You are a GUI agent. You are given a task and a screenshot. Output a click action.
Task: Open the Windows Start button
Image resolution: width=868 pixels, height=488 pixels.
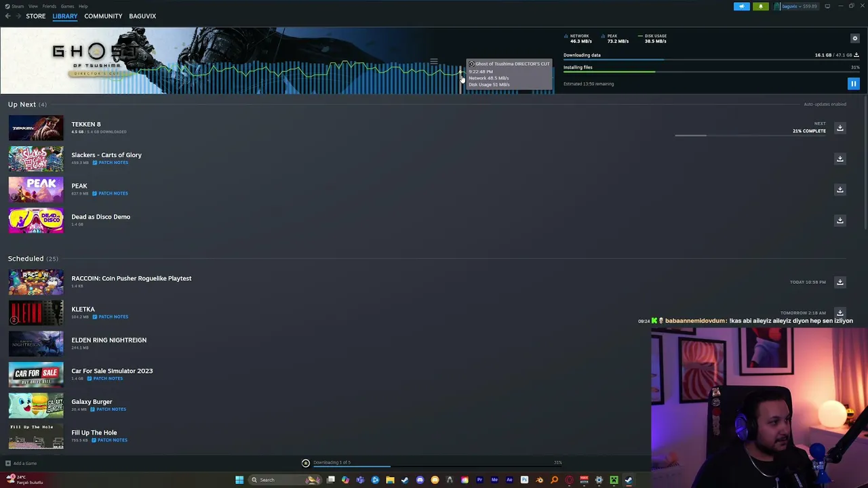tap(239, 480)
